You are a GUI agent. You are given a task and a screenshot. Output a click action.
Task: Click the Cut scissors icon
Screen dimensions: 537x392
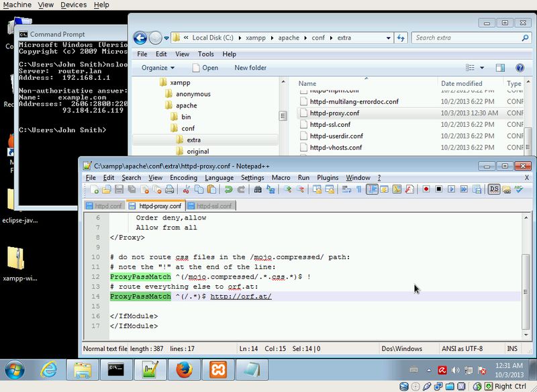(x=186, y=190)
